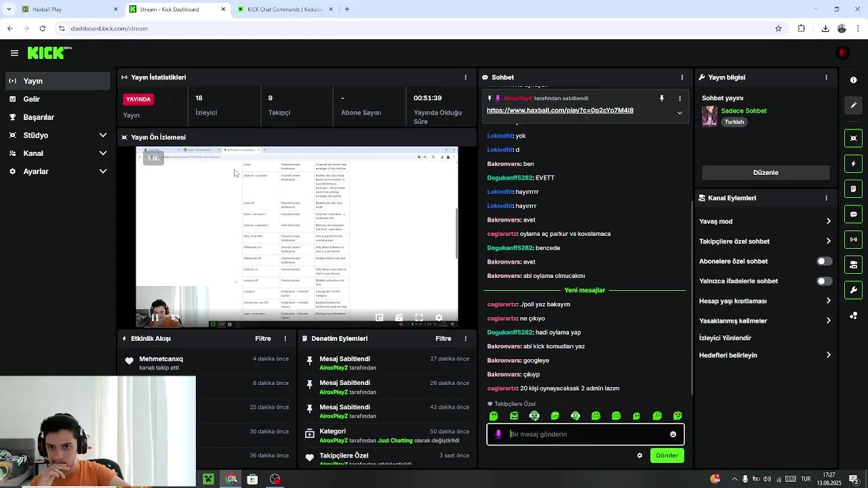The height and width of the screenshot is (488, 868).
Task: Open Sohbet panel three-dot menu
Action: pos(682,77)
